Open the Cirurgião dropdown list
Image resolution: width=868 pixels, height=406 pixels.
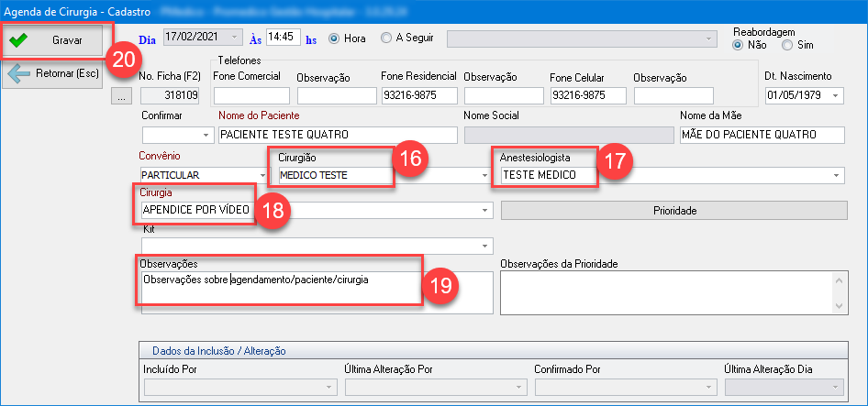coord(484,174)
